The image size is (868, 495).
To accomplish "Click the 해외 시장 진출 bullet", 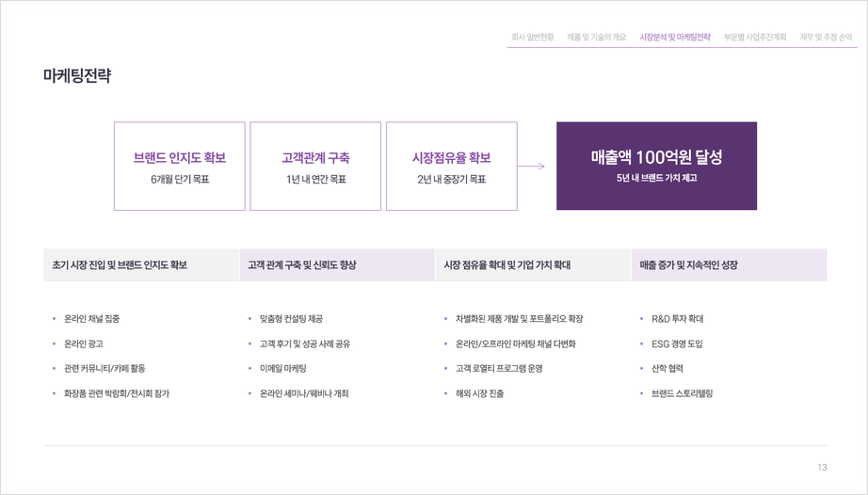I will pos(480,393).
